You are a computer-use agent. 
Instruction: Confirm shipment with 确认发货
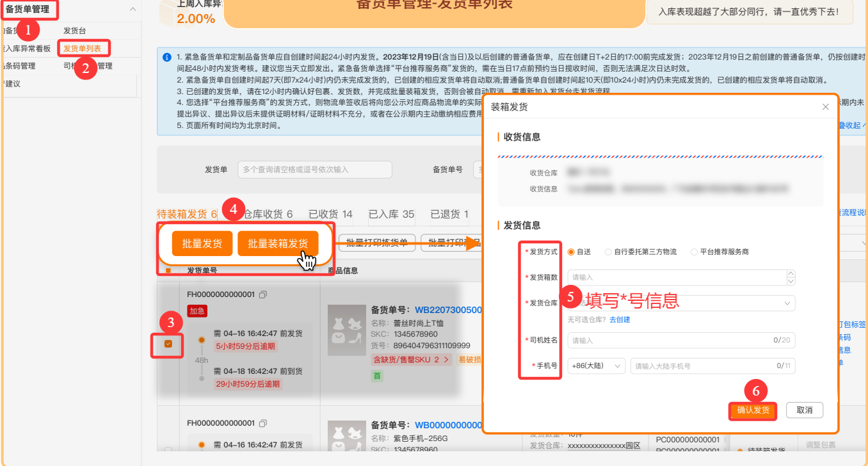click(x=753, y=410)
